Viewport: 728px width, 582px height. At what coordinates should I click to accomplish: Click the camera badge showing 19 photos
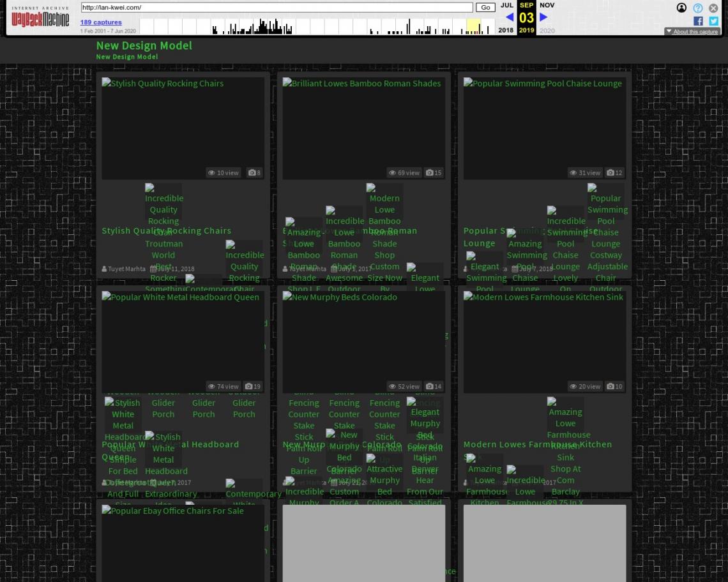pos(253,386)
